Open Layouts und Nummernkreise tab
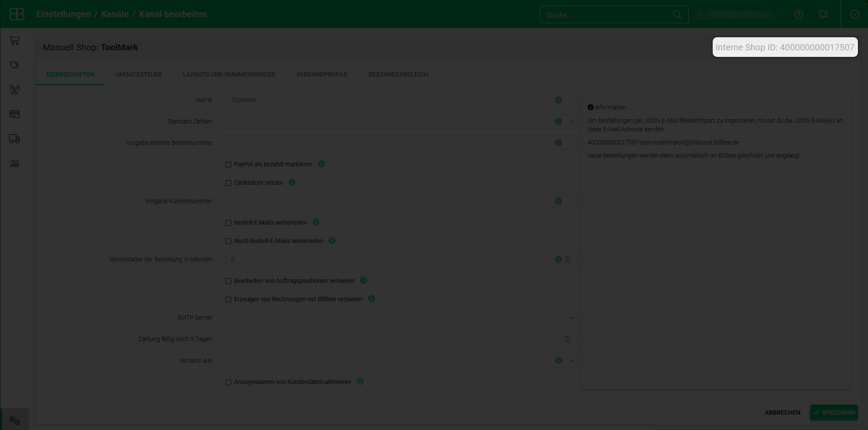This screenshot has width=868, height=430. pyautogui.click(x=229, y=74)
